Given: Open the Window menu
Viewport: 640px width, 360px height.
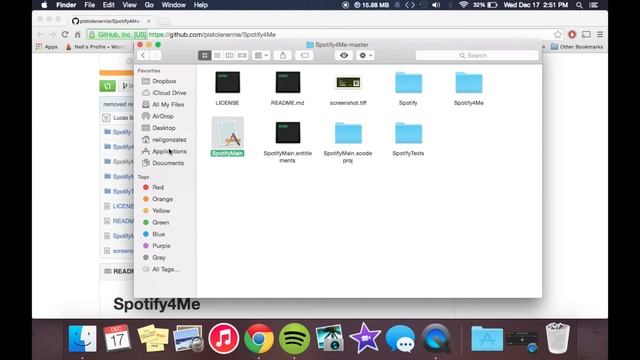Looking at the screenshot, I should tap(173, 5).
